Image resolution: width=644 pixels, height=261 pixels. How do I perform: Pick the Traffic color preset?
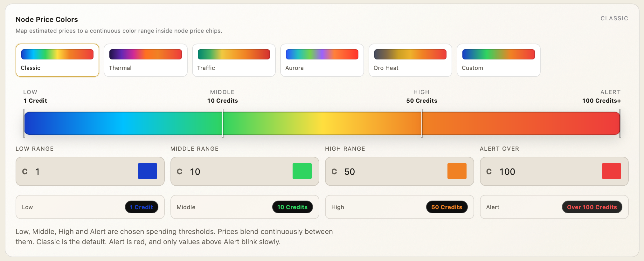(234, 60)
